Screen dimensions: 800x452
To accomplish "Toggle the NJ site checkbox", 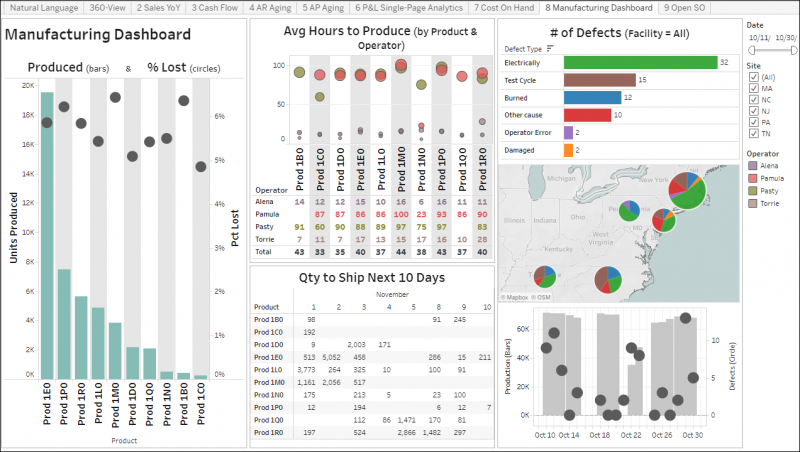I will [754, 111].
